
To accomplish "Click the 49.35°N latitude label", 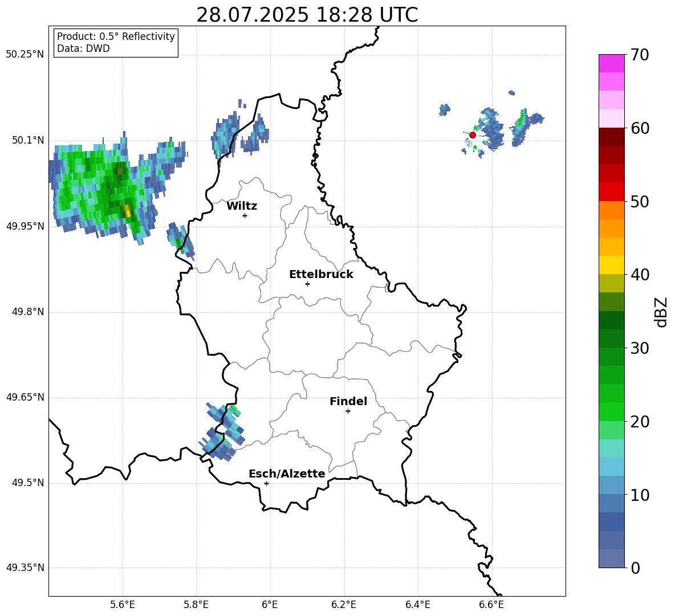I will pos(25,568).
